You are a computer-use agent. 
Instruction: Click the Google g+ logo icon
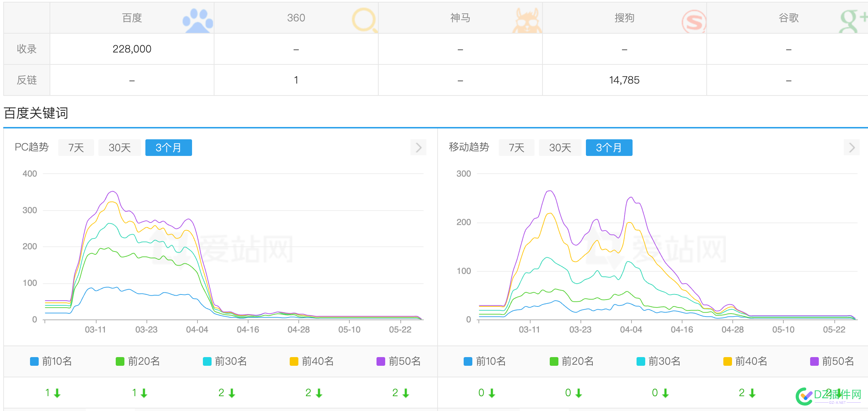click(x=853, y=21)
